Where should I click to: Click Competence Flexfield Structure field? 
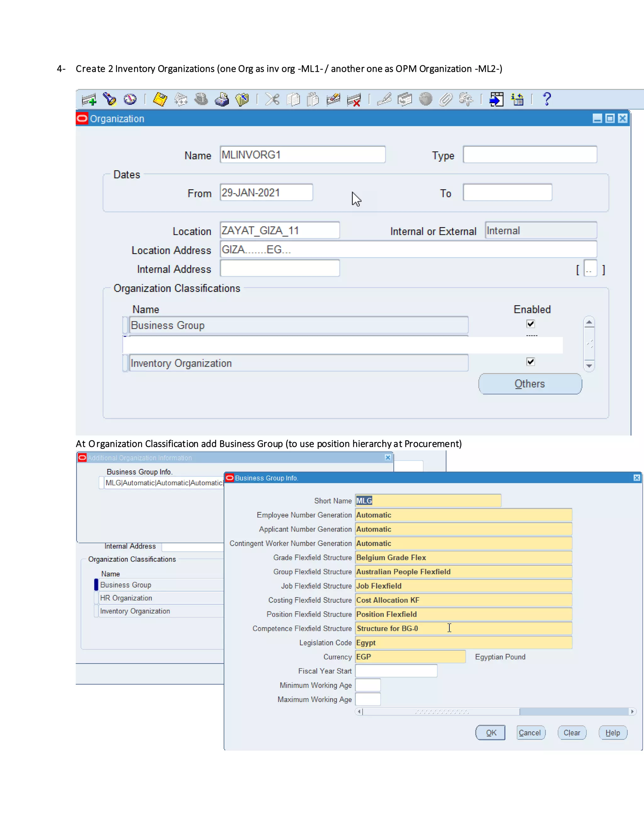tap(464, 628)
